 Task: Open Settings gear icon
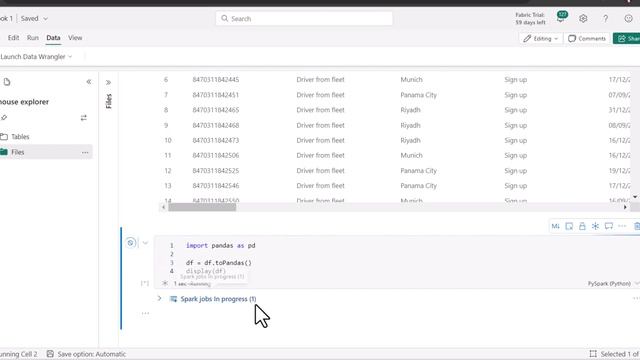click(583, 18)
